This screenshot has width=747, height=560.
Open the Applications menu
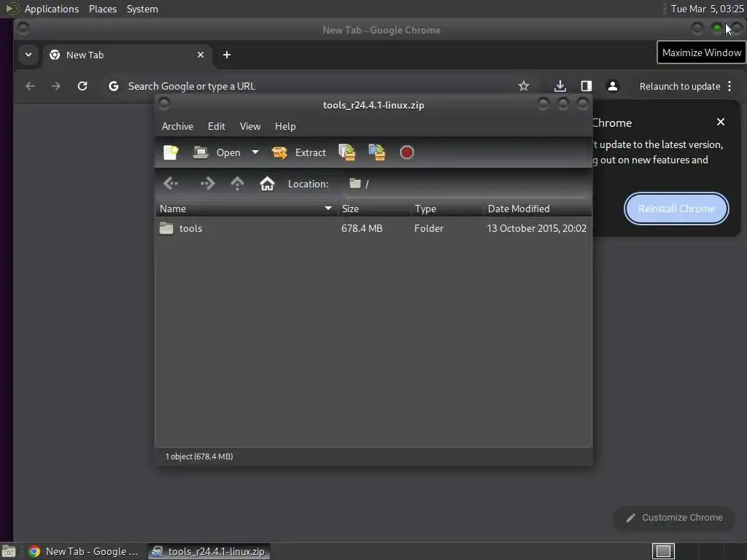pyautogui.click(x=52, y=9)
